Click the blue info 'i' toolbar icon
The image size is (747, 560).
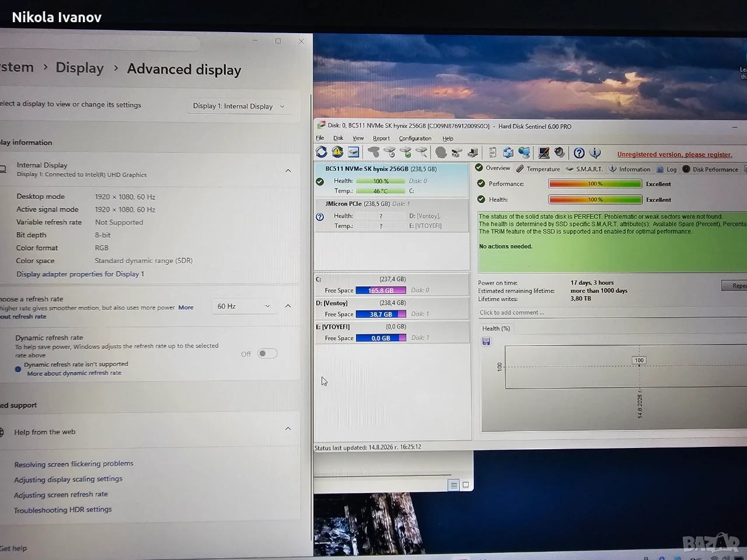(x=595, y=153)
